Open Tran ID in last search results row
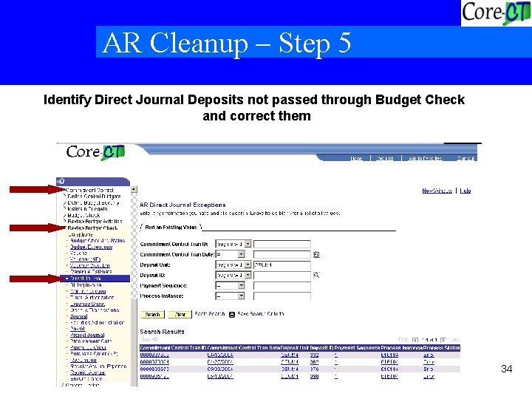532x399 pixels. tap(154, 376)
